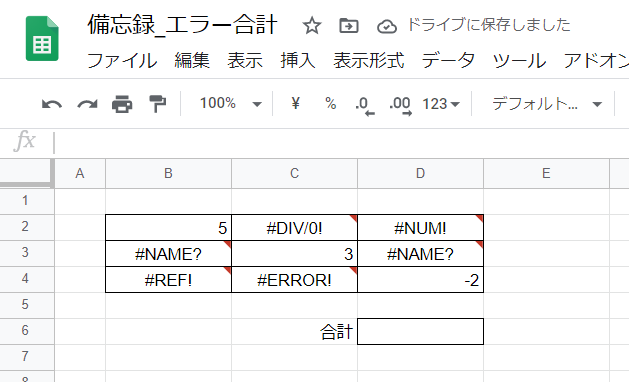Select cell containing -2

(x=420, y=280)
